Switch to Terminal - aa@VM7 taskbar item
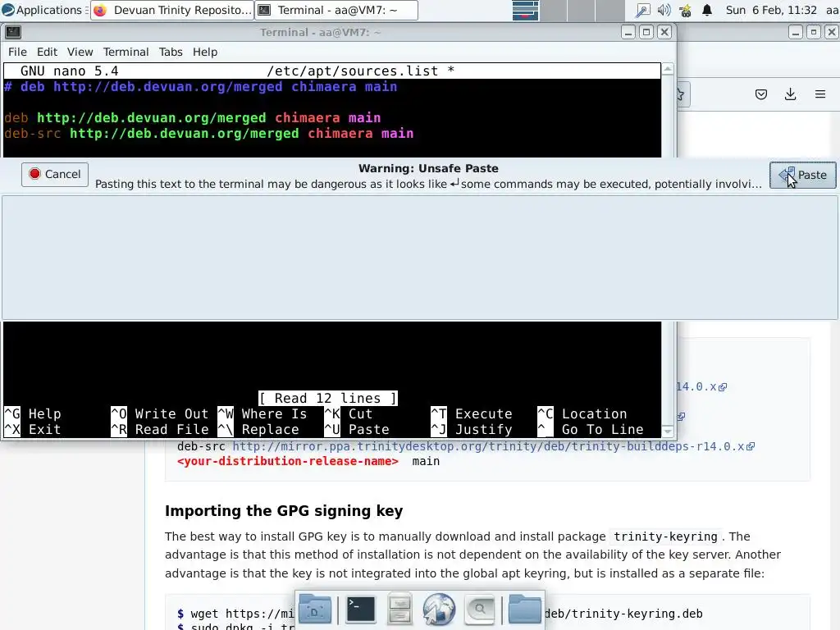This screenshot has height=630, width=840. (336, 10)
